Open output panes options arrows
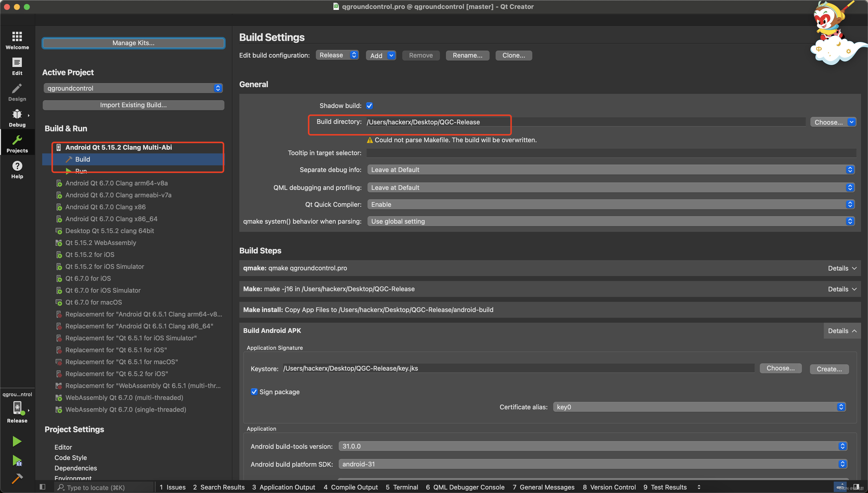This screenshot has width=868, height=493. coord(699,487)
